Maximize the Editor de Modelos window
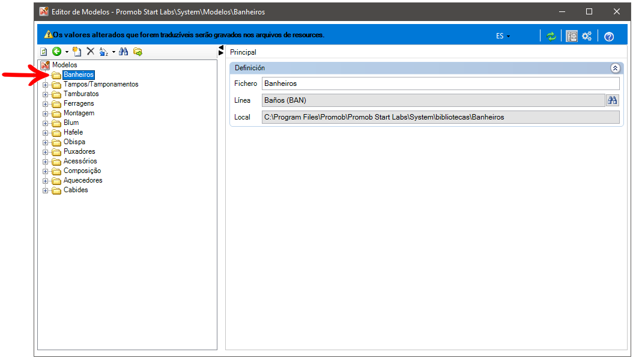This screenshot has height=364, width=636. pos(589,12)
